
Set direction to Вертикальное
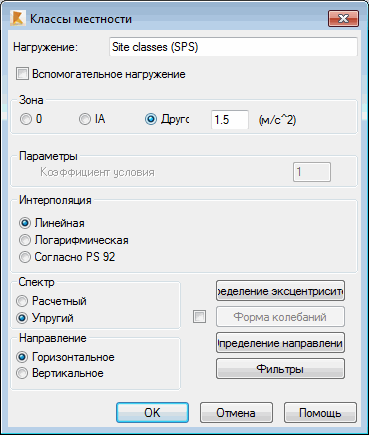pos(22,373)
